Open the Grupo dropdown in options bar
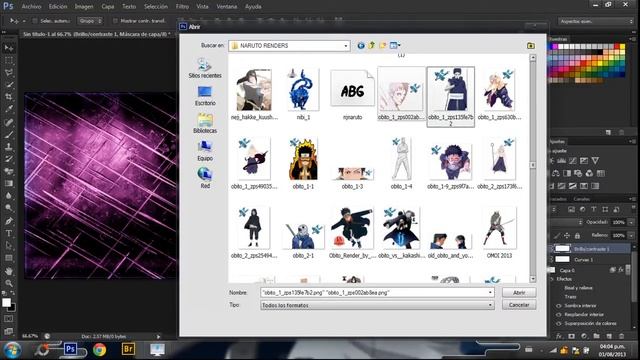 click(x=90, y=21)
